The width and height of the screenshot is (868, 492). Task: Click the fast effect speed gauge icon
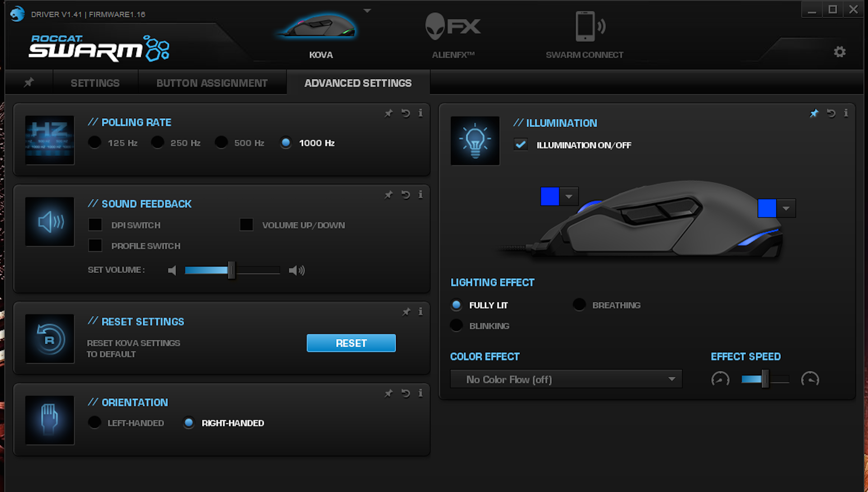tap(810, 379)
